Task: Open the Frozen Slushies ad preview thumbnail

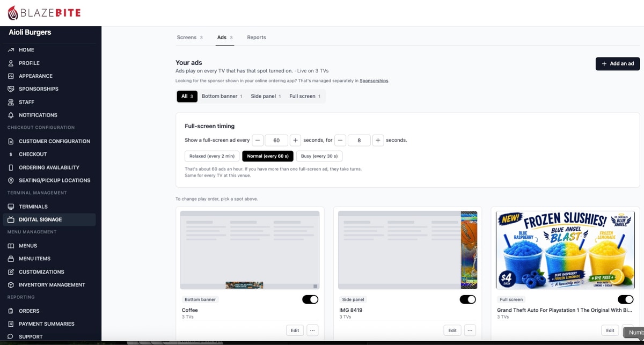Action: point(565,250)
